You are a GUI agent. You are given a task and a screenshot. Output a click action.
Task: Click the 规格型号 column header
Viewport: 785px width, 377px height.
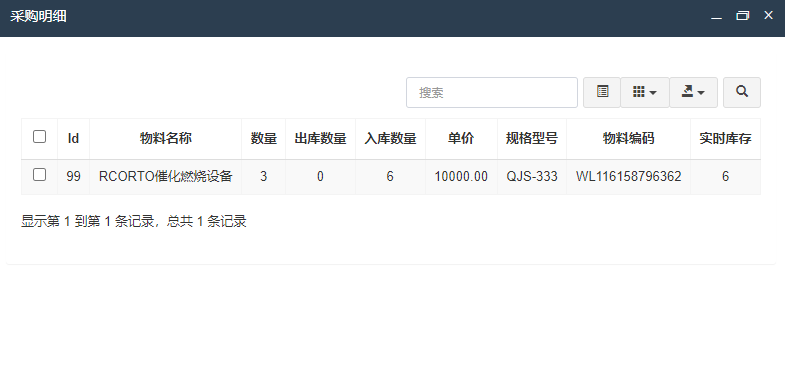532,139
